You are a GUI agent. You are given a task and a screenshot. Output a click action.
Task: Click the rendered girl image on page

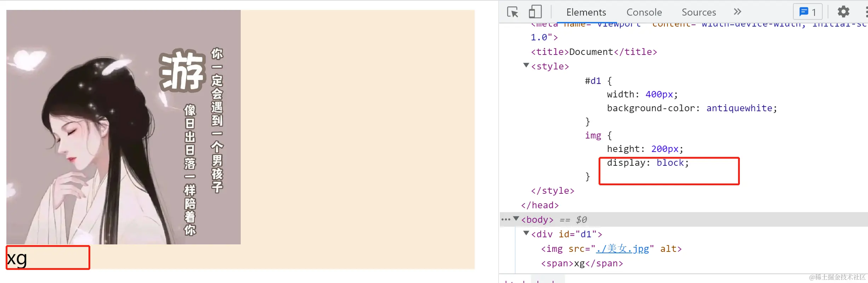[x=124, y=127]
